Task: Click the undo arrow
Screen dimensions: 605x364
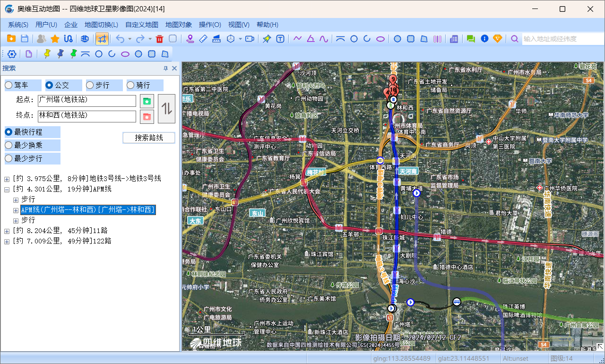Action: pos(120,39)
